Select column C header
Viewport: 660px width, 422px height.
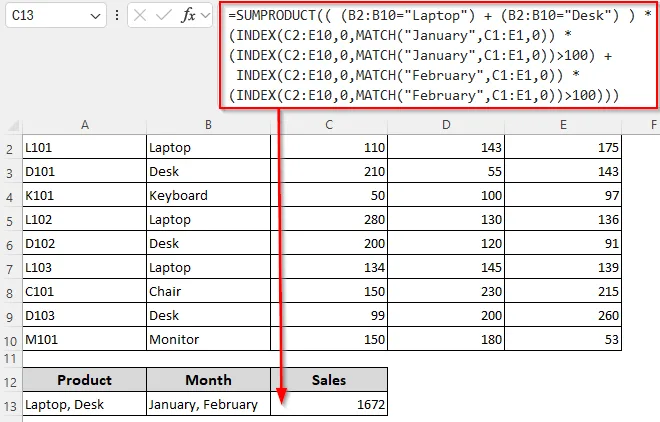tap(329, 125)
